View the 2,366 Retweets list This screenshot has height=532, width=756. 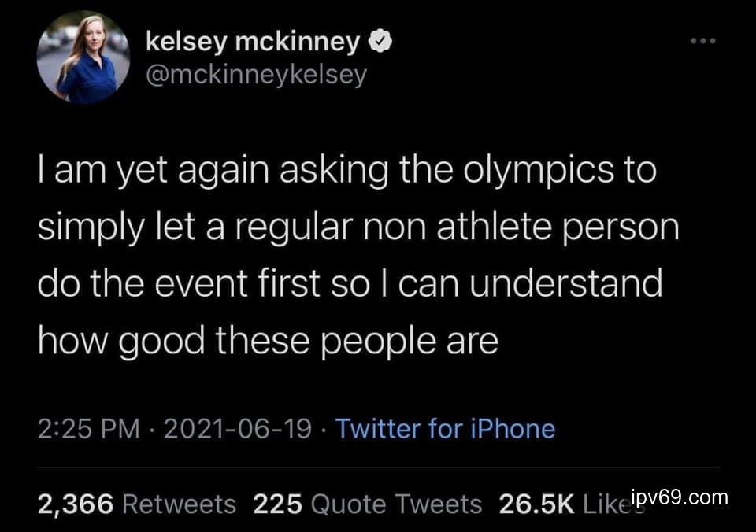[x=136, y=504]
